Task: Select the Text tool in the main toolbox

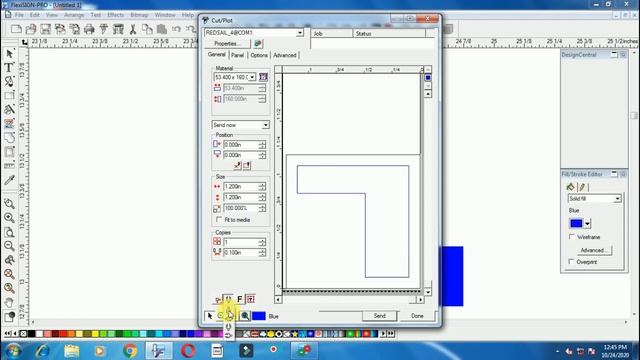Action: [9, 67]
